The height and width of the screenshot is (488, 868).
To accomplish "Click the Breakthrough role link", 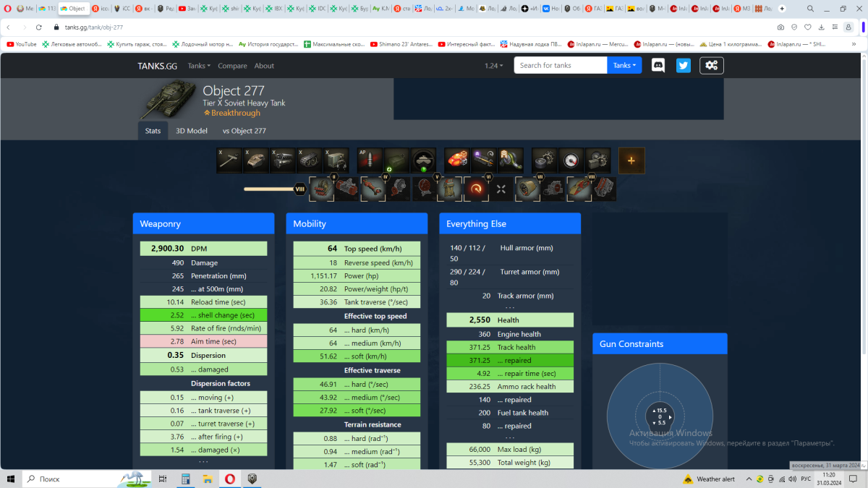I will tap(232, 113).
